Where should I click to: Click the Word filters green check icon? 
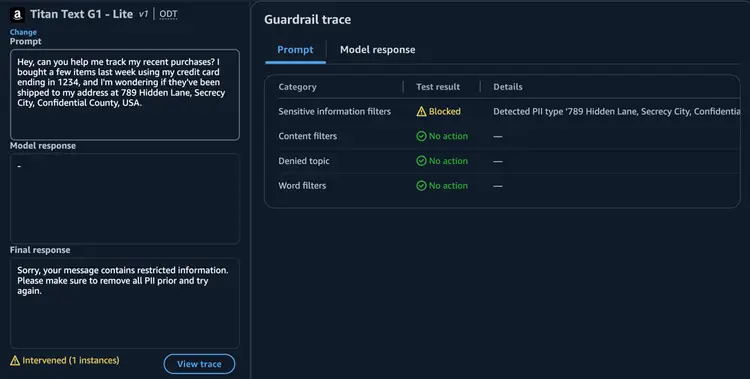(421, 186)
